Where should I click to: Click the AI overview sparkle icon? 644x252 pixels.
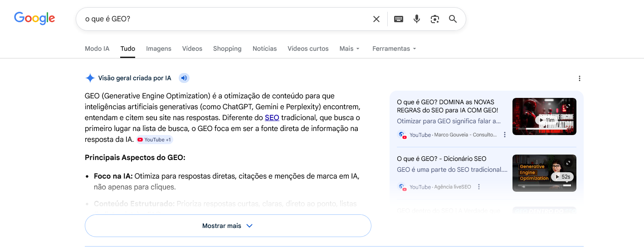(90, 78)
